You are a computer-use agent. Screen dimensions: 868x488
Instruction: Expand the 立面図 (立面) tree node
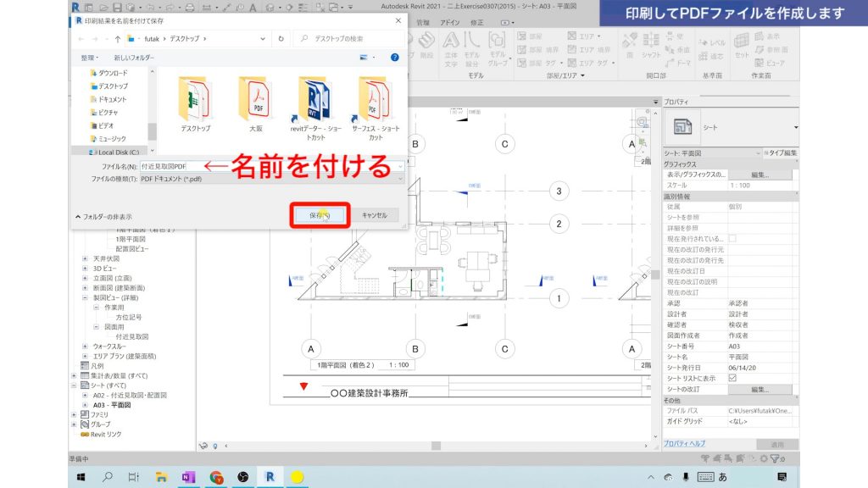(84, 280)
